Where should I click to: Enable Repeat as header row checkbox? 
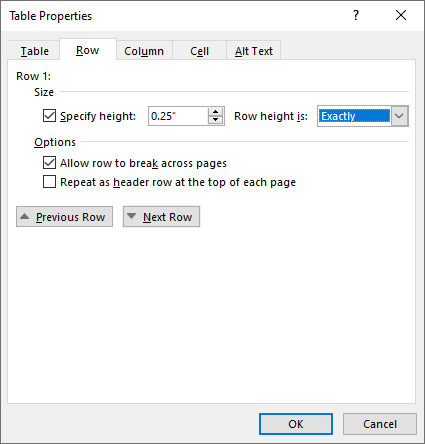[49, 182]
